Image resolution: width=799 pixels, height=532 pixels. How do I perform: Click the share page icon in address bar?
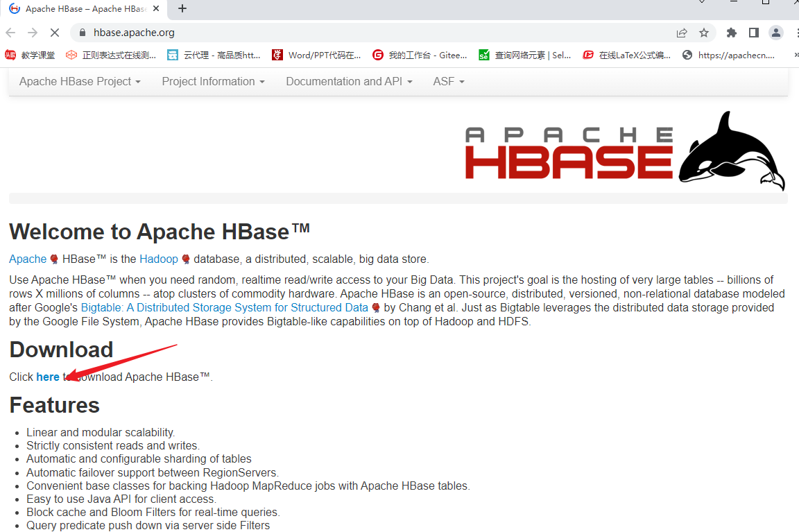682,33
